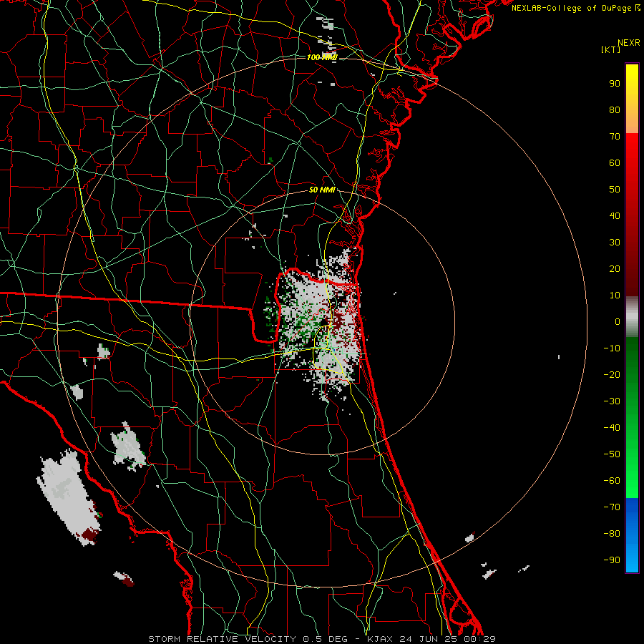Screen dimensions: 644x644
Task: Click the large gray echo offshore in the Gulf
Action: 68,497
